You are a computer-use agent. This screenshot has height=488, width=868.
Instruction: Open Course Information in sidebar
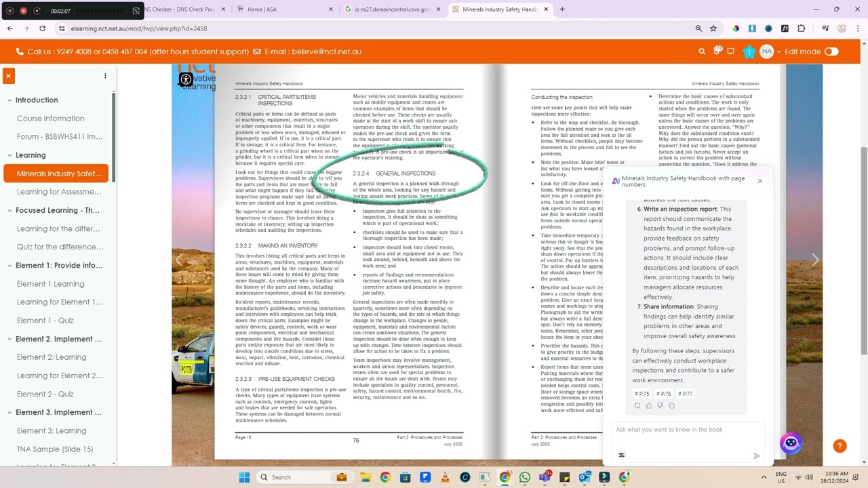51,119
